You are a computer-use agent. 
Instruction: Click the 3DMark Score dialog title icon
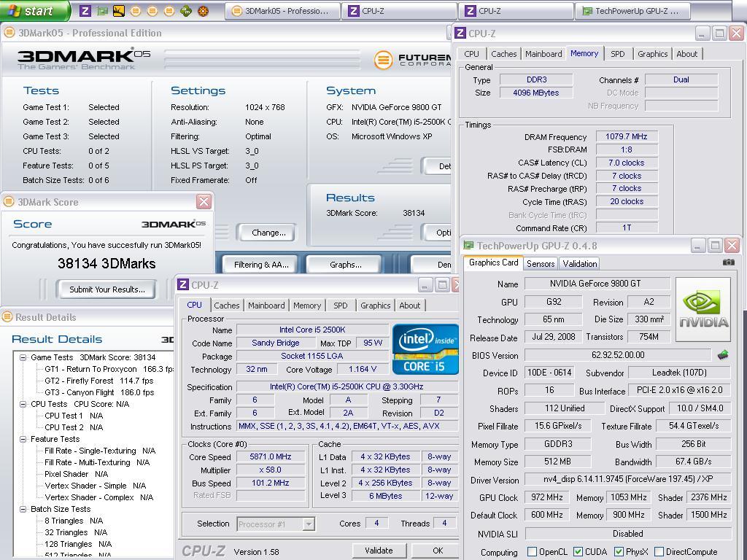tap(9, 202)
